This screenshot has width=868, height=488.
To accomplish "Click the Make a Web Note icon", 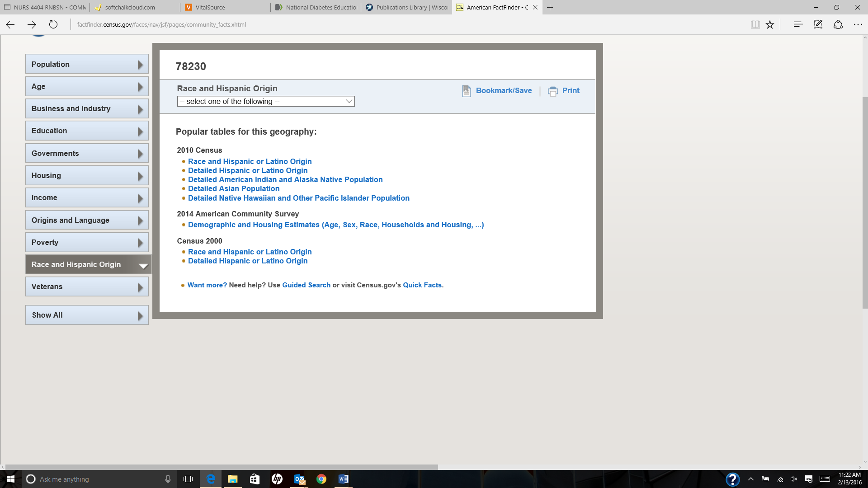I will coord(818,24).
